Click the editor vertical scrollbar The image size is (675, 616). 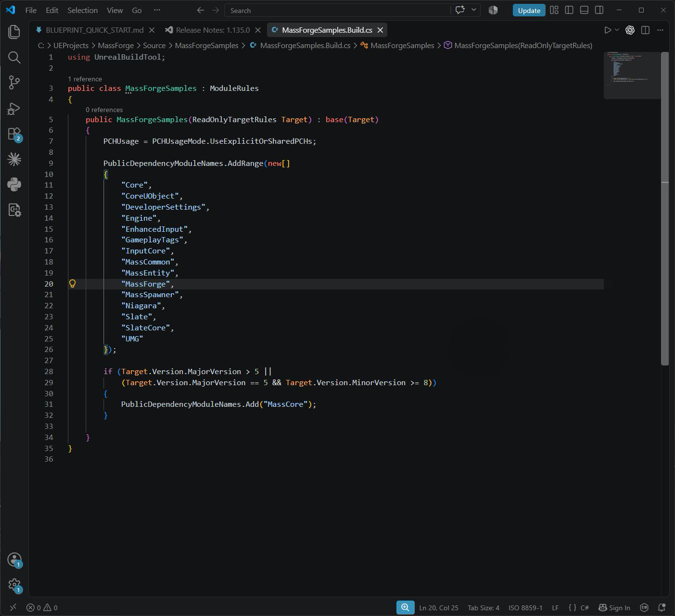point(665,208)
